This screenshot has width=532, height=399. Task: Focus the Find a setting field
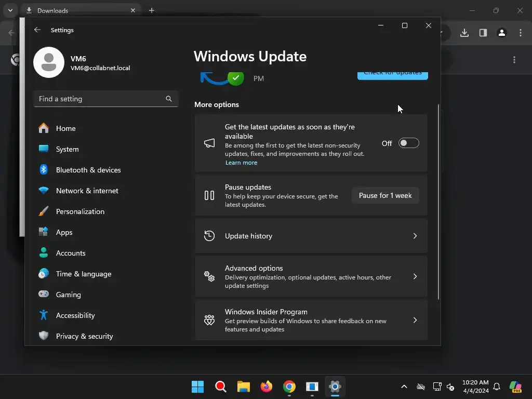coord(106,99)
